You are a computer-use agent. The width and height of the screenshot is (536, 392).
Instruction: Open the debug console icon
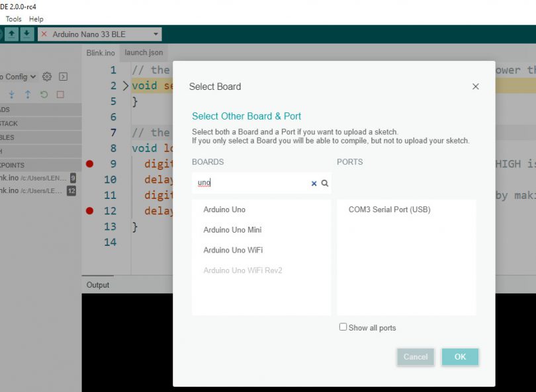[64, 77]
